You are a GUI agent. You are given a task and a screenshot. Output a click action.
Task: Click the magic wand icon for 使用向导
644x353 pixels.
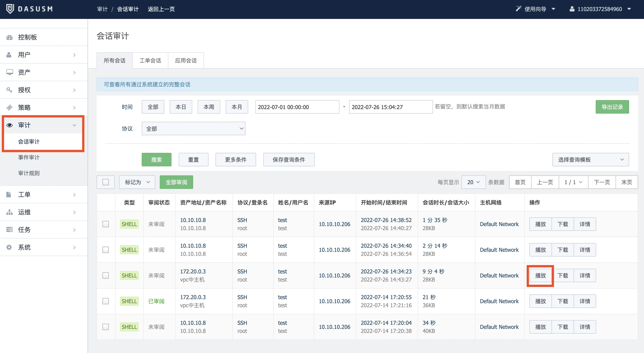tap(519, 9)
